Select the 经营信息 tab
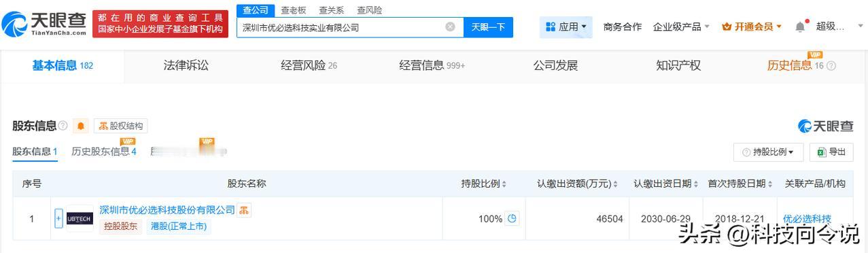 432,66
